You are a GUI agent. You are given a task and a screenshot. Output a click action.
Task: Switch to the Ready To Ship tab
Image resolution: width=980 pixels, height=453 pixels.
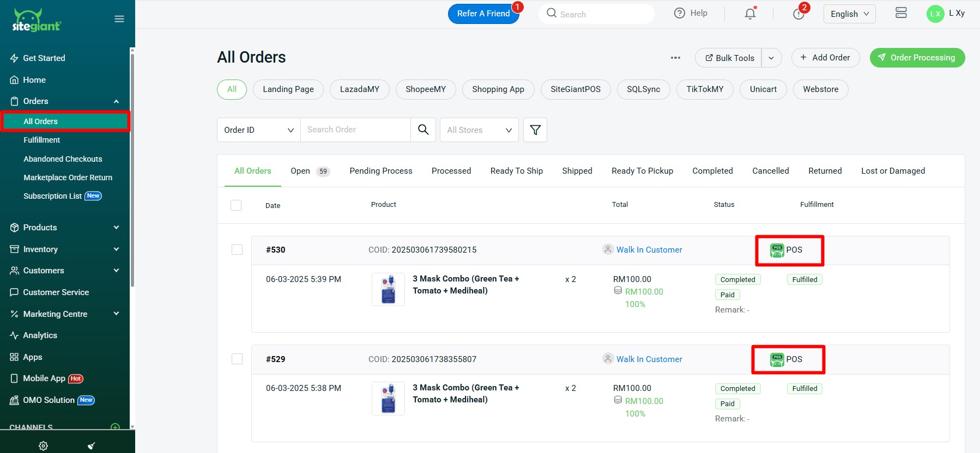point(516,171)
